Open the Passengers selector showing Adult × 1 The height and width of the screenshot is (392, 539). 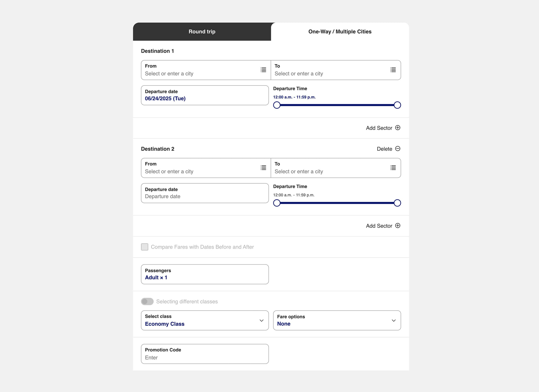click(x=205, y=274)
